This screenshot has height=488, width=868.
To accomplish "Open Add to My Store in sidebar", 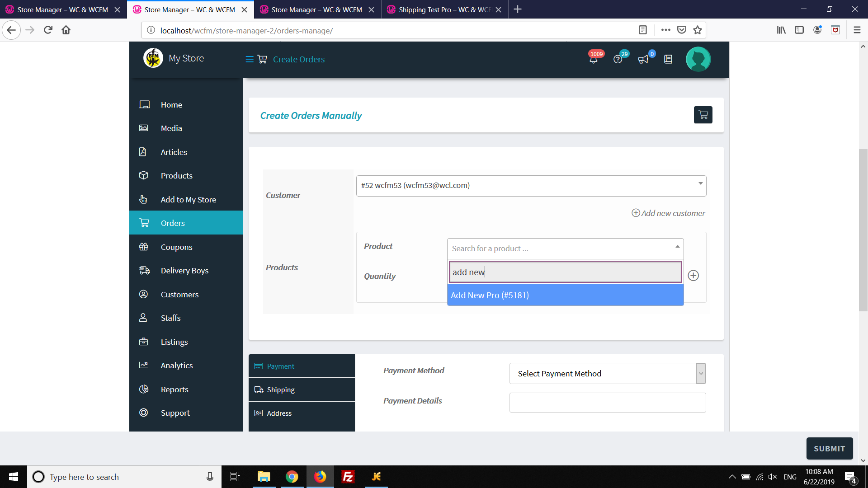I will 186,200.
